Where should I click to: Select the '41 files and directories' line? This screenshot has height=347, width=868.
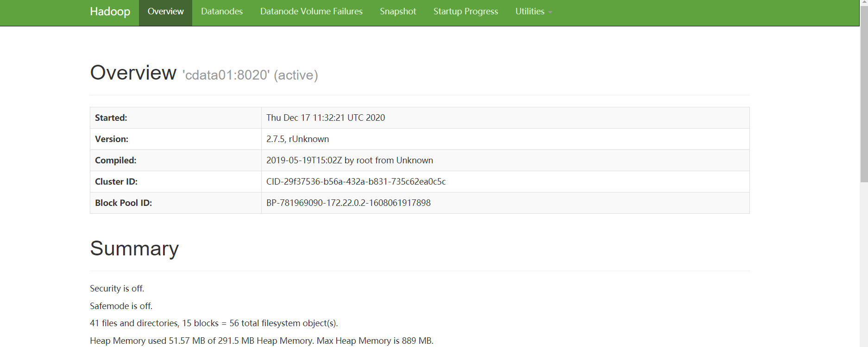point(214,323)
